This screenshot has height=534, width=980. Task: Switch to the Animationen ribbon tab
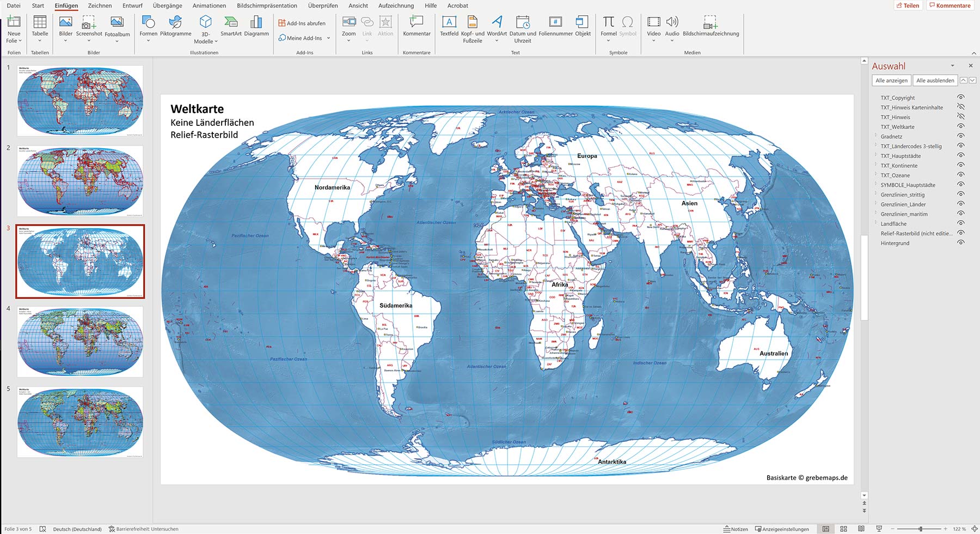(x=209, y=5)
